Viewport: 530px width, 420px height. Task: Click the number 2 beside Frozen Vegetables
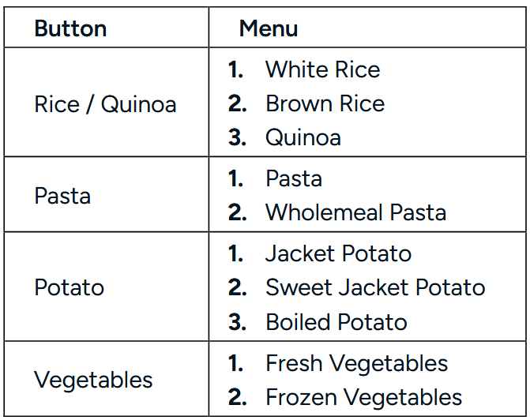pyautogui.click(x=236, y=397)
